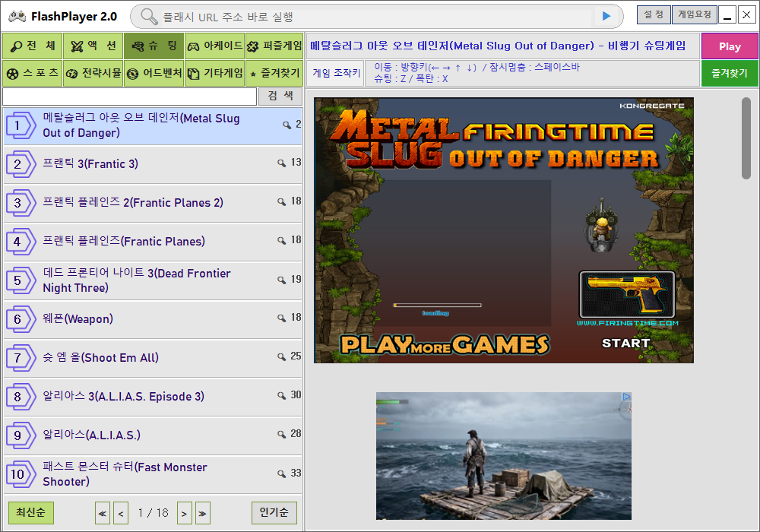Go to next page of game list

(x=184, y=514)
